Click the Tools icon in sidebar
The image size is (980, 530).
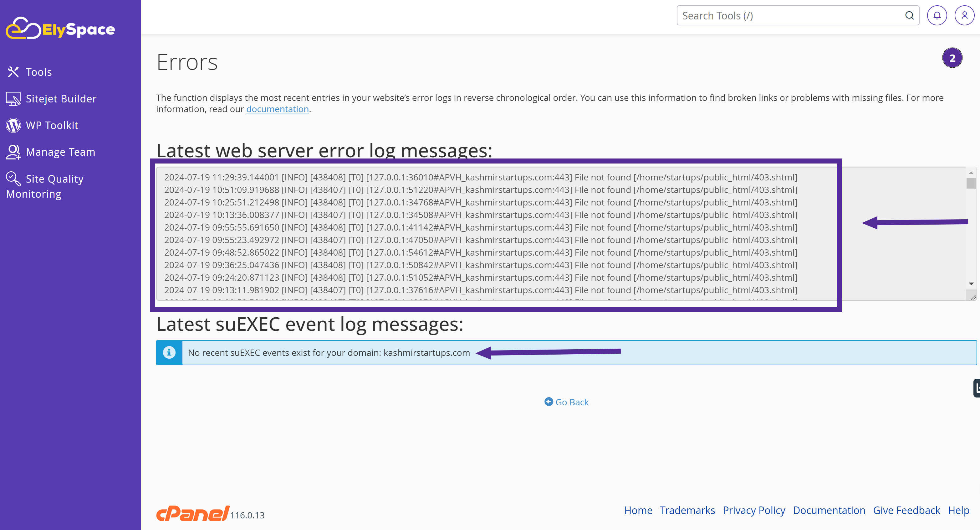click(x=13, y=72)
